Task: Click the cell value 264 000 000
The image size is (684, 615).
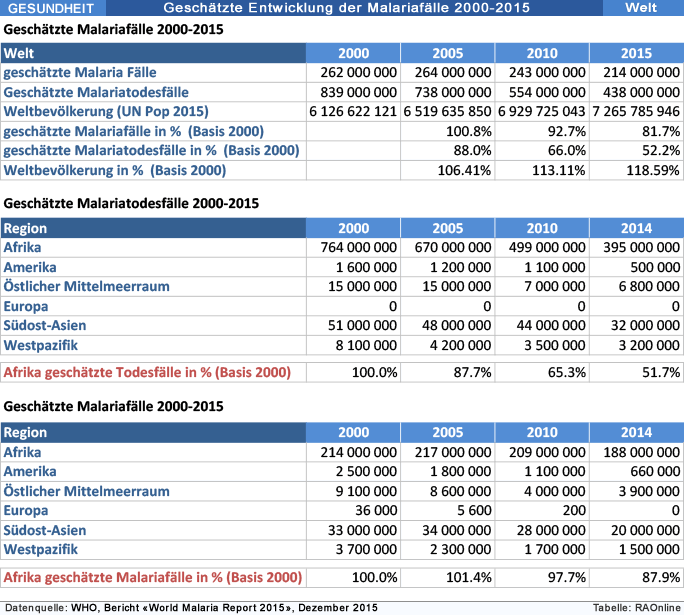Action: 453,72
